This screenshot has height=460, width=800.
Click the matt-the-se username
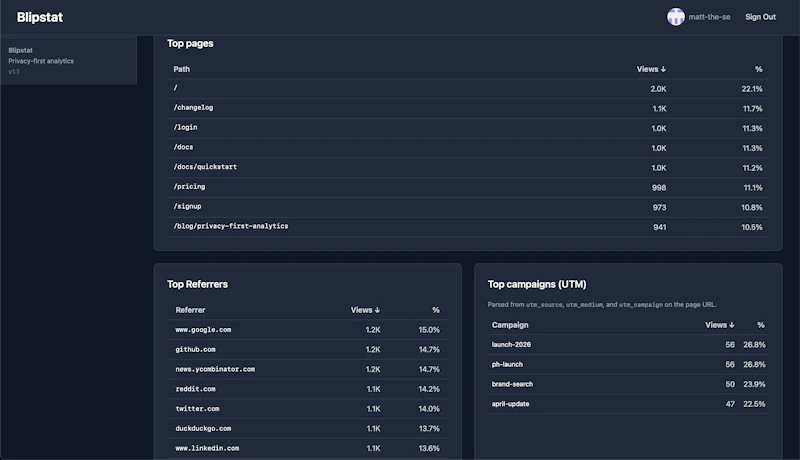709,17
